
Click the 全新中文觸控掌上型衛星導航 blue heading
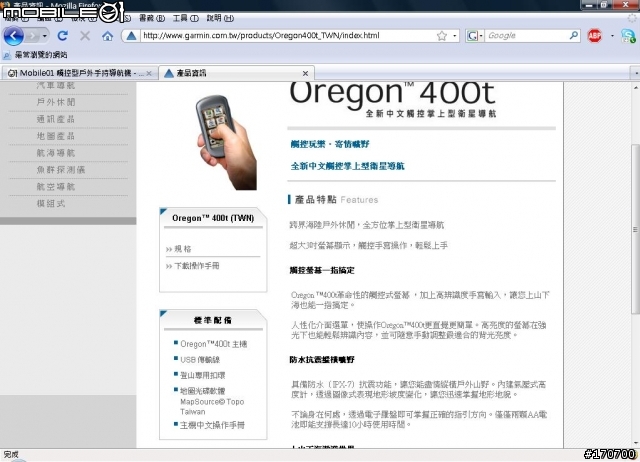347,166
